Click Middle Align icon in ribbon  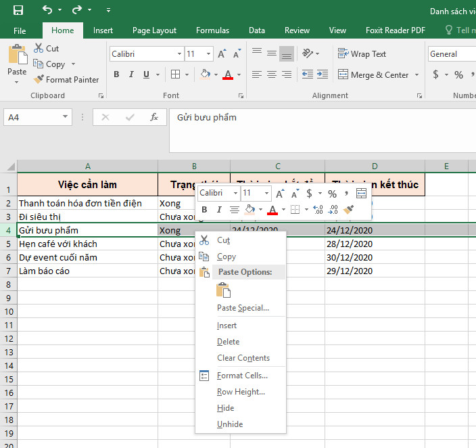272,53
